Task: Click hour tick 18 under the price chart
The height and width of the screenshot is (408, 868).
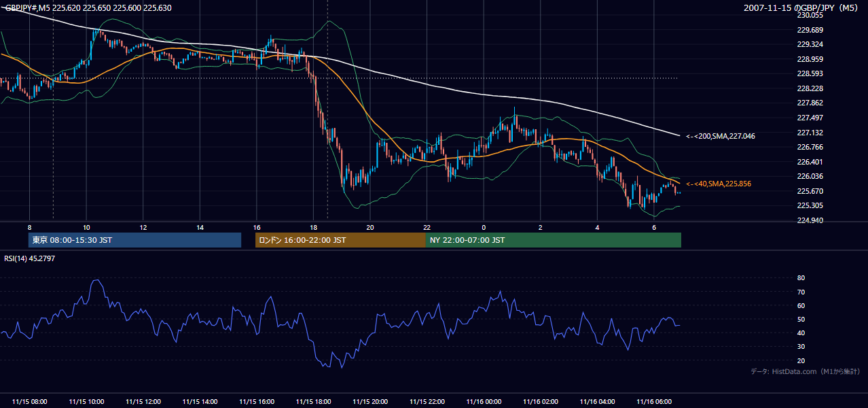Action: (313, 227)
